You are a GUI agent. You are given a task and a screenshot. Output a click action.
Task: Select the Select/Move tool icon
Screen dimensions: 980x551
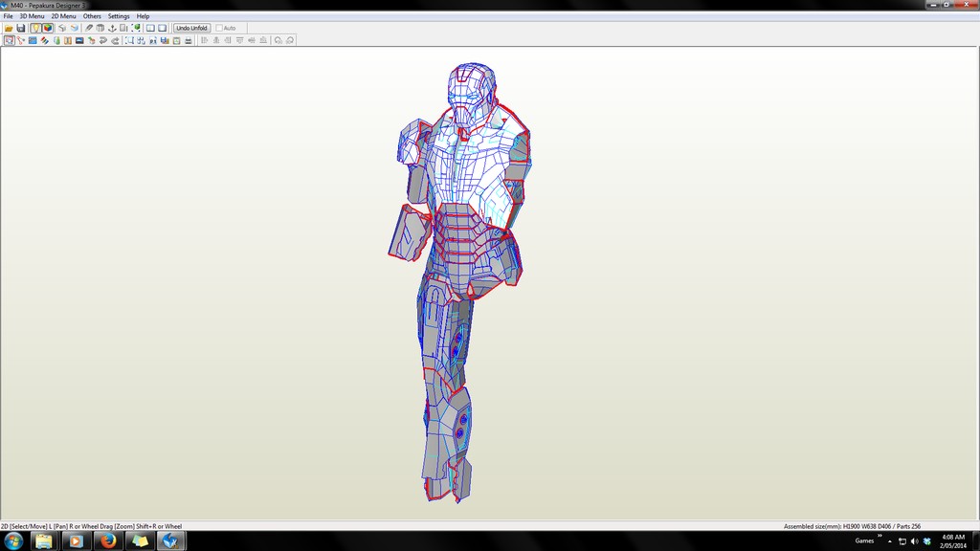coord(9,40)
